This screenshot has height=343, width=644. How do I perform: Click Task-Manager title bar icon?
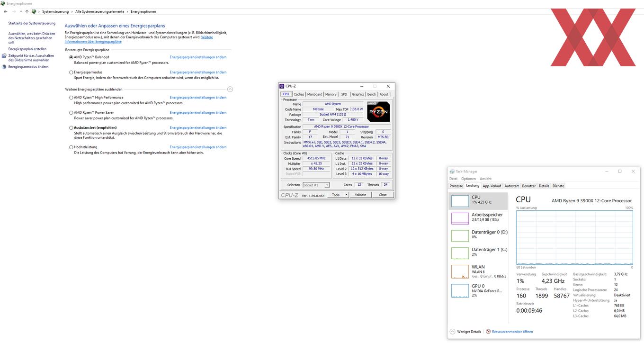tap(452, 171)
